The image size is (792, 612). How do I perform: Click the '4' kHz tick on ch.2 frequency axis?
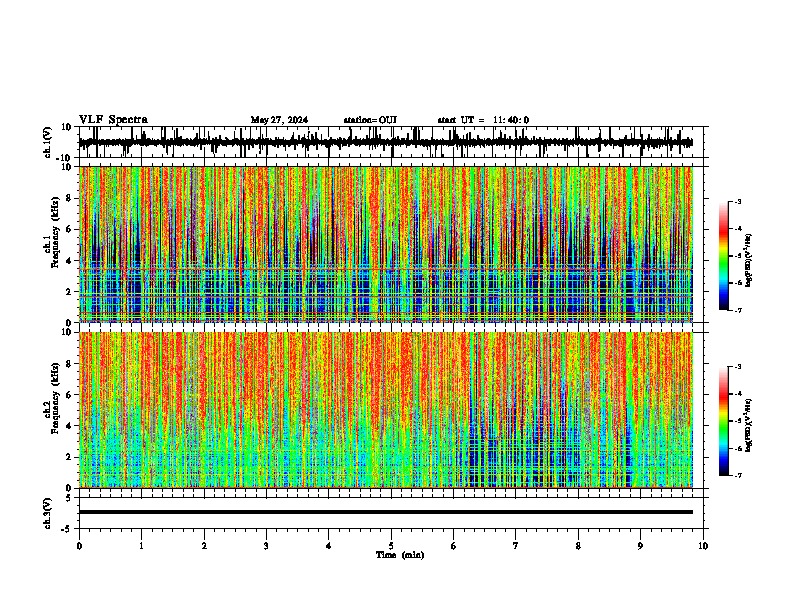[69, 426]
